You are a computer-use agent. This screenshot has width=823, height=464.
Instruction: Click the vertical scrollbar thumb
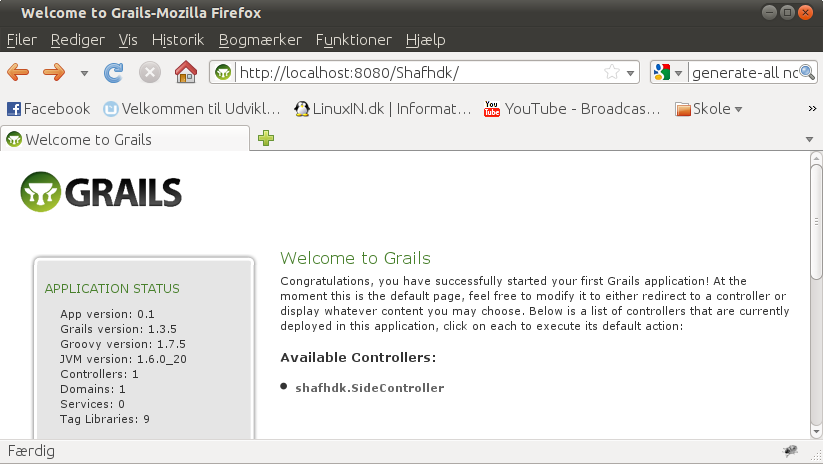(816, 222)
